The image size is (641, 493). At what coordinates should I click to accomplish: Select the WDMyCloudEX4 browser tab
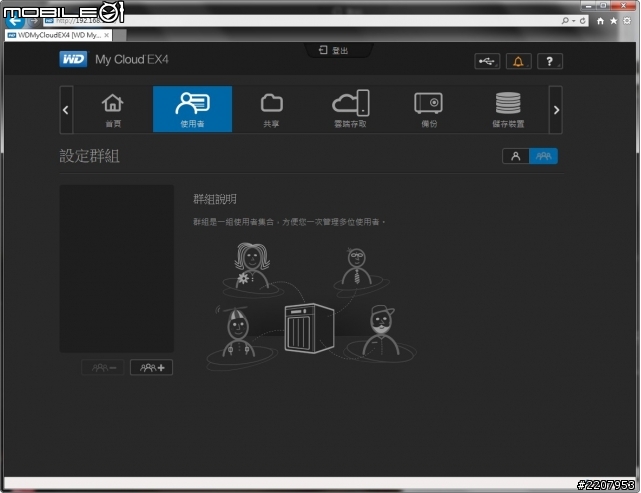[59, 35]
